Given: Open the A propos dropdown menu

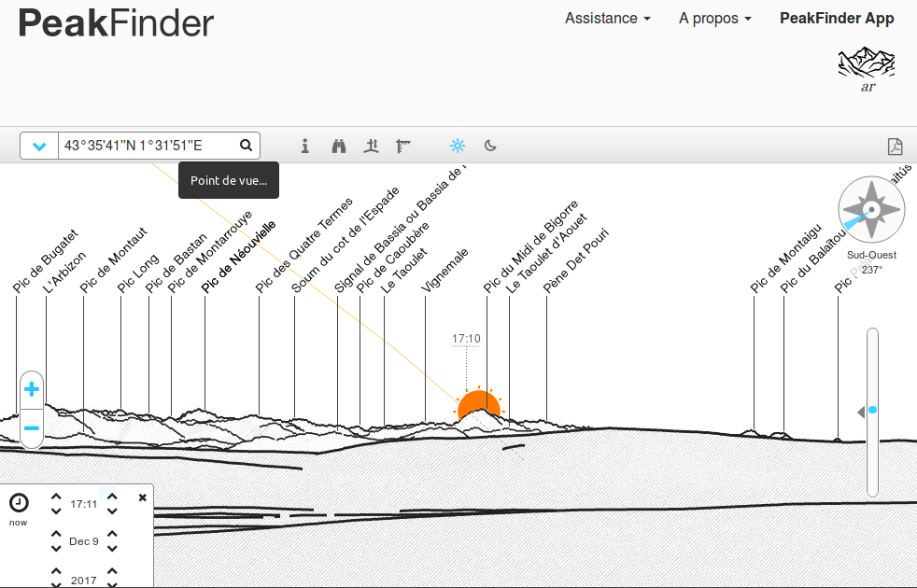Looking at the screenshot, I should (x=714, y=19).
